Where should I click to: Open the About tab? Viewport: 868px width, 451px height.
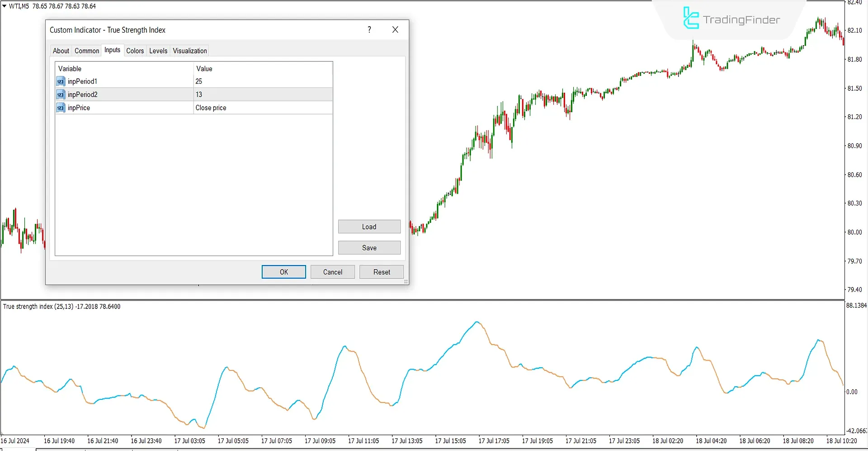click(61, 51)
